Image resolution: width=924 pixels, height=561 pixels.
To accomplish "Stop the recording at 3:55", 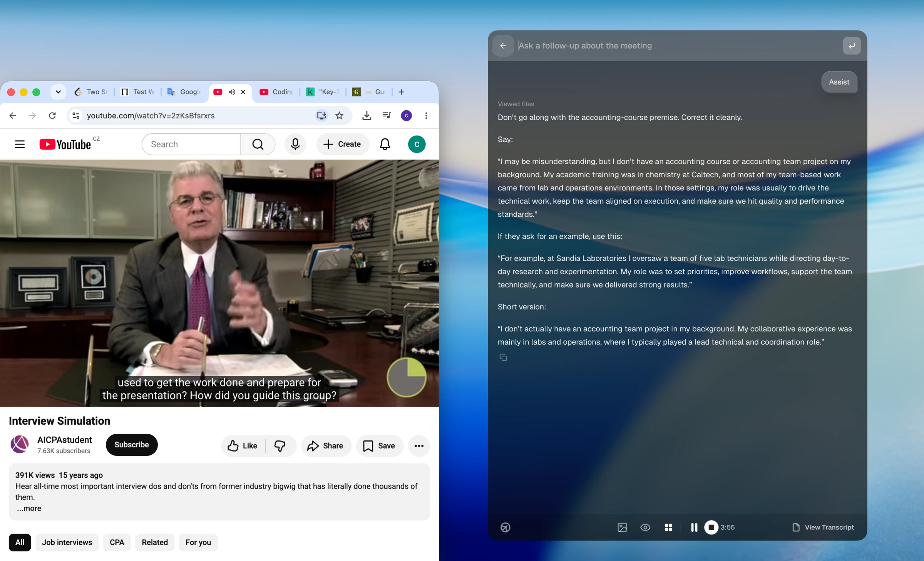I will click(711, 527).
